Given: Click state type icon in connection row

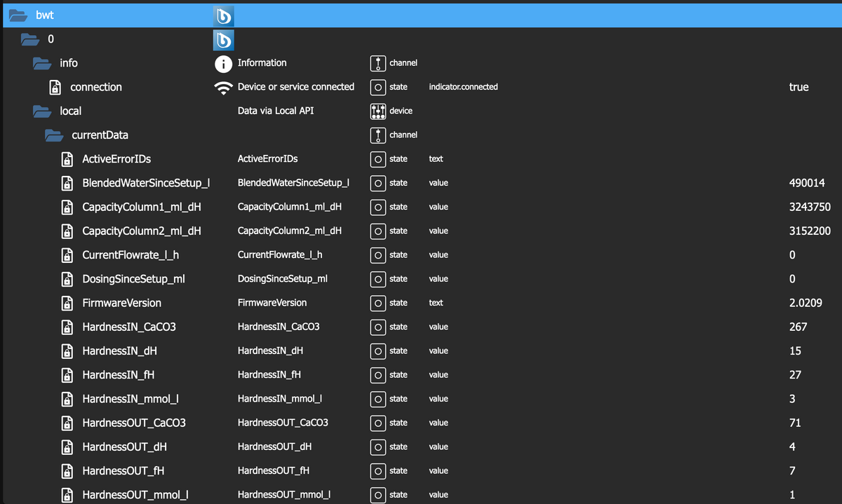Looking at the screenshot, I should tap(377, 87).
